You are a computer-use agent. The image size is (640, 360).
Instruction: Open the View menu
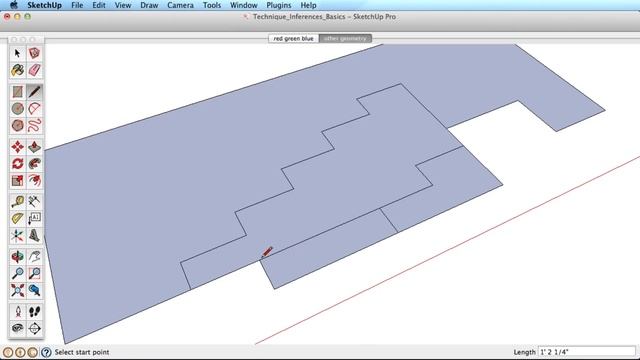point(122,5)
